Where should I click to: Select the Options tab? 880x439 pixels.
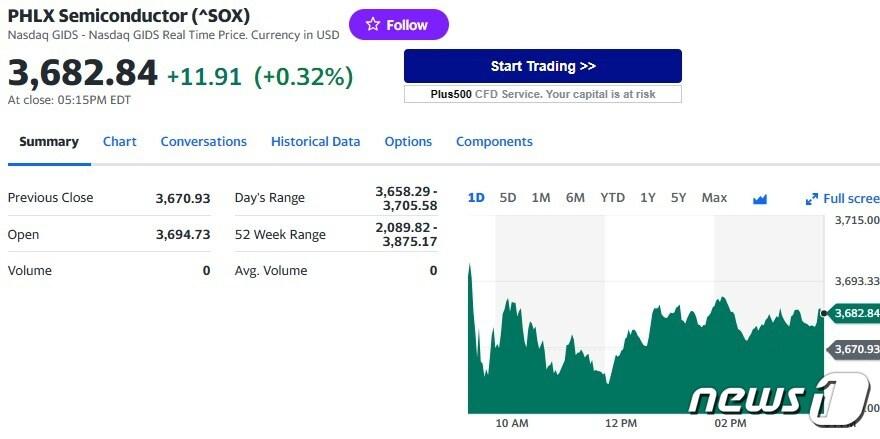pos(408,141)
